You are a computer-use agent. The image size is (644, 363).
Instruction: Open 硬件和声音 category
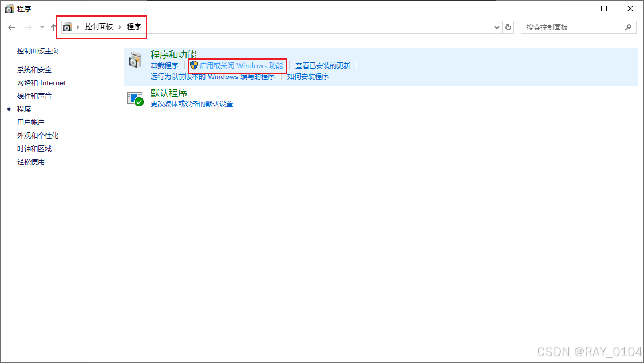click(x=34, y=96)
